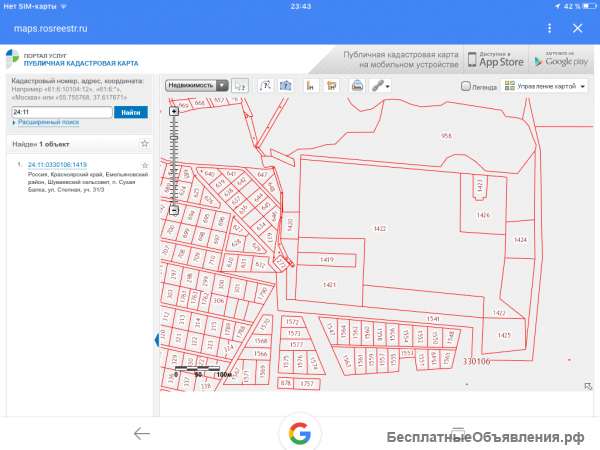Close the browser tab with X
This screenshot has width=600, height=450.
point(577,28)
